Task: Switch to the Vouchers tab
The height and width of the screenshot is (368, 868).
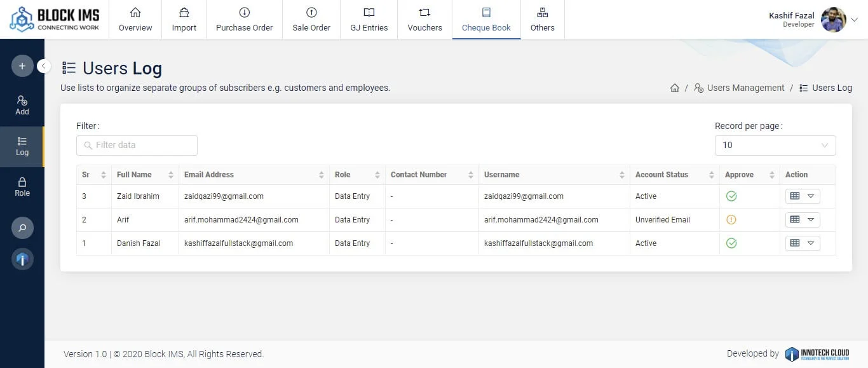Action: tap(424, 20)
